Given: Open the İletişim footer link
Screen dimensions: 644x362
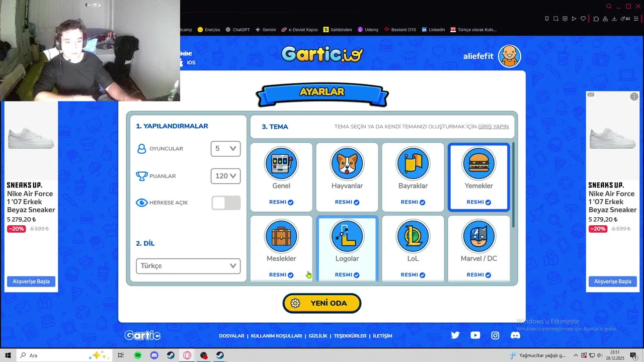Looking at the screenshot, I should click(x=382, y=336).
